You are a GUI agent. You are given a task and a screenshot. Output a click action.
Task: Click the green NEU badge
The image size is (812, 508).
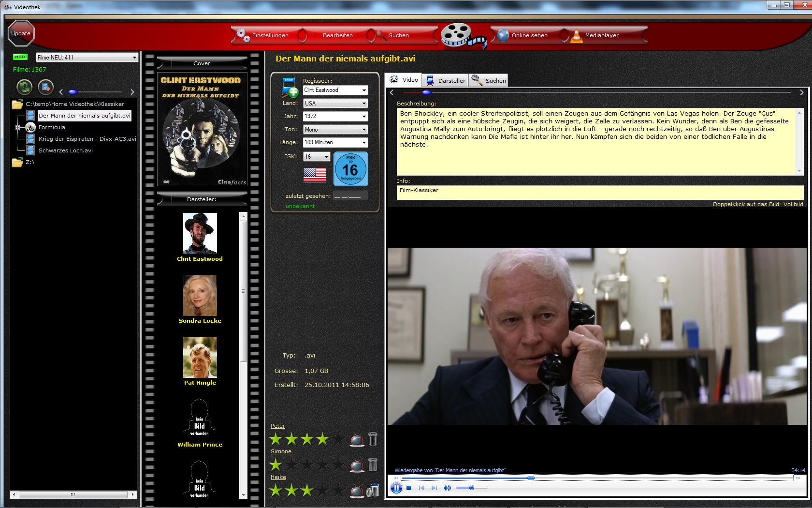pos(20,57)
